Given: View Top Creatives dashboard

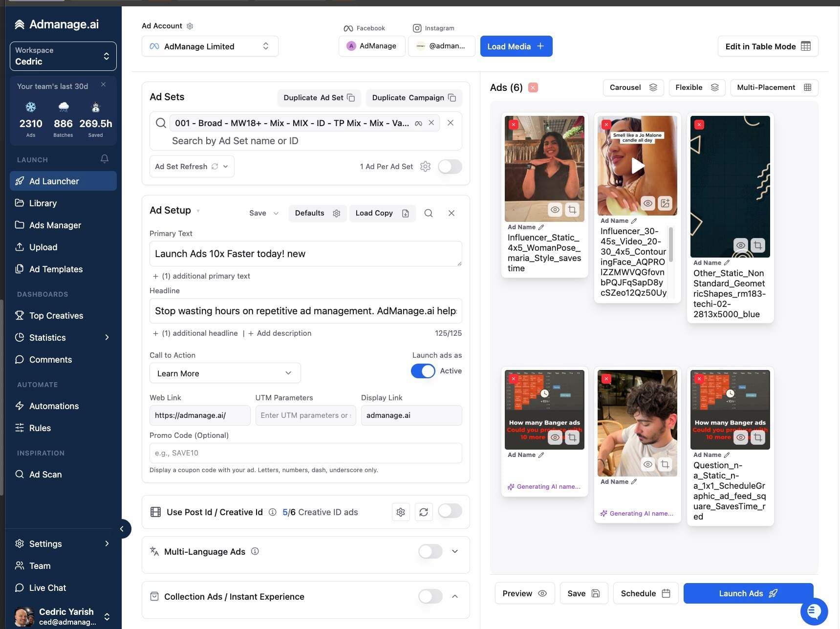Looking at the screenshot, I should point(56,315).
